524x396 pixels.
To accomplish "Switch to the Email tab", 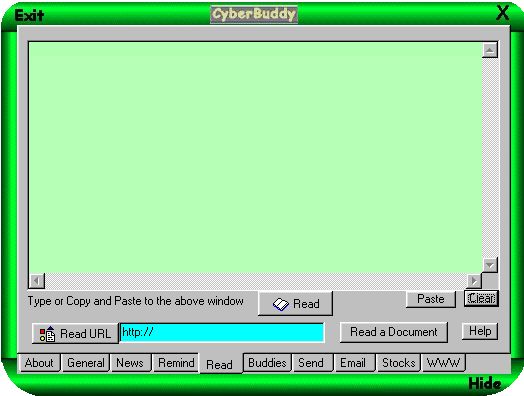I will tap(353, 363).
